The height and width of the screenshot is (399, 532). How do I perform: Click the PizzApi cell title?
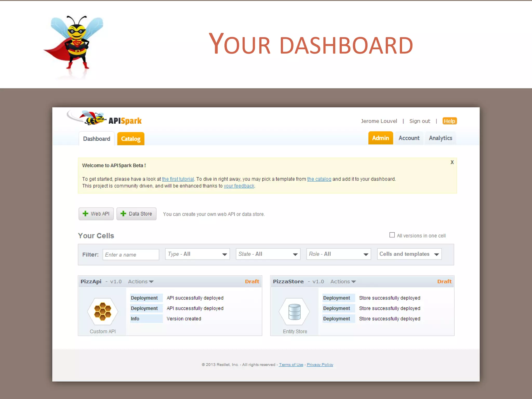91,282
